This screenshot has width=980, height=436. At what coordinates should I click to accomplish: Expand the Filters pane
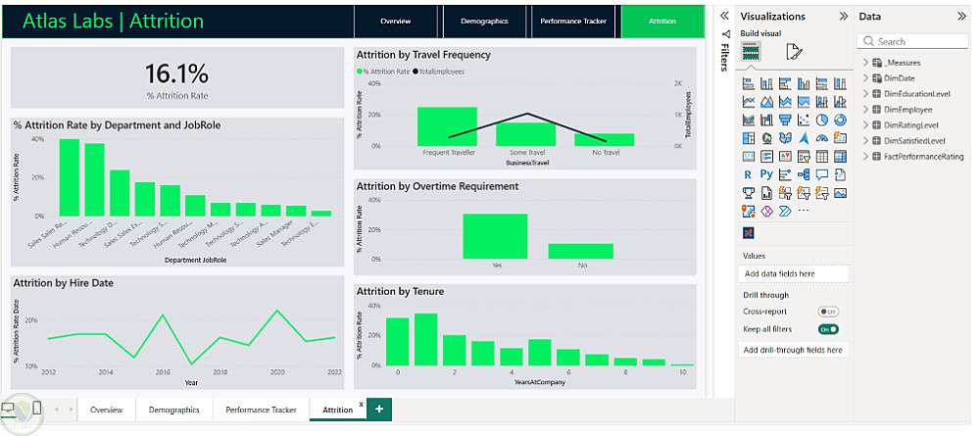(x=724, y=17)
